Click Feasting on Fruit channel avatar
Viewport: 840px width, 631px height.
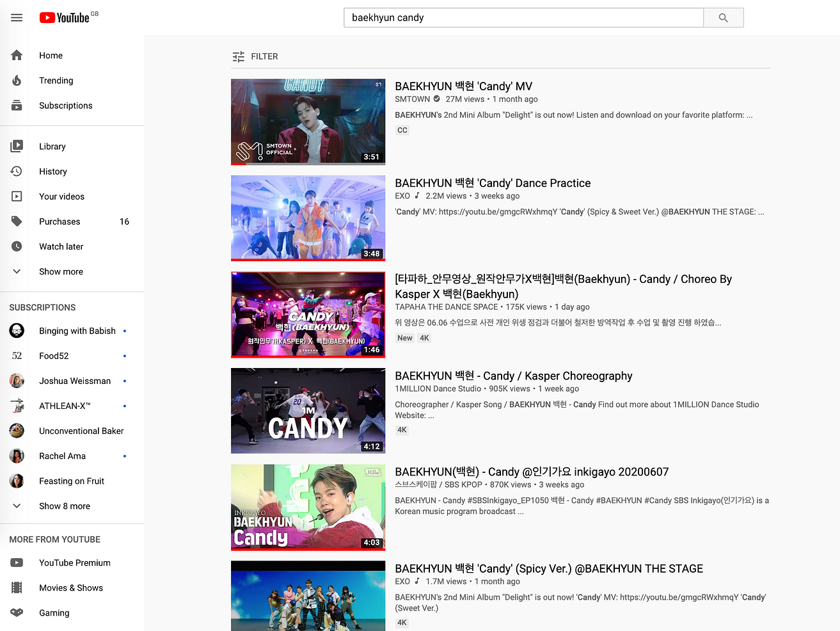click(17, 481)
